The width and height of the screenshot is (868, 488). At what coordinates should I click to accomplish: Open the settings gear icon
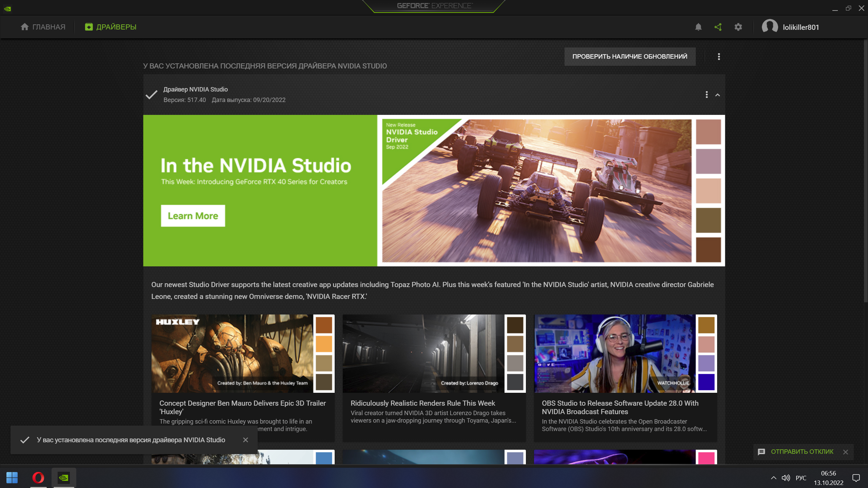[x=738, y=27]
